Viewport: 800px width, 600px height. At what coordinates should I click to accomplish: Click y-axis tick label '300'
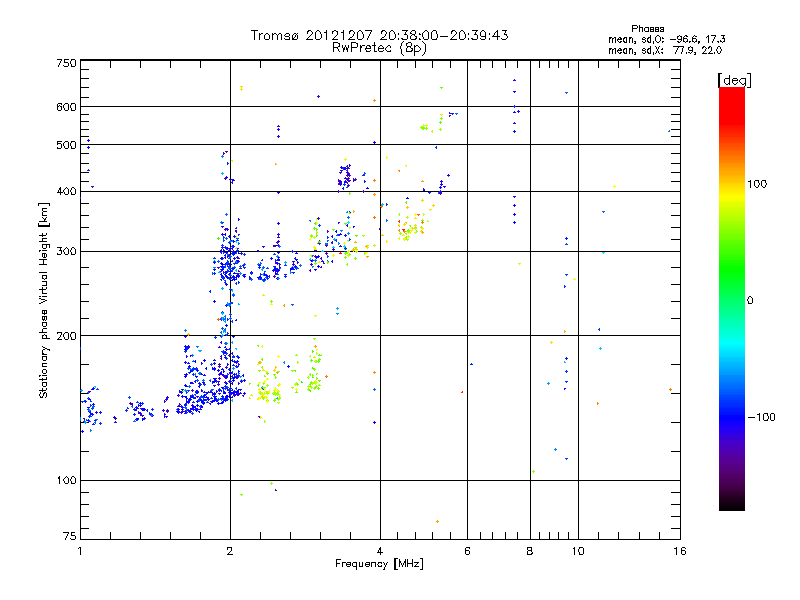pos(66,251)
